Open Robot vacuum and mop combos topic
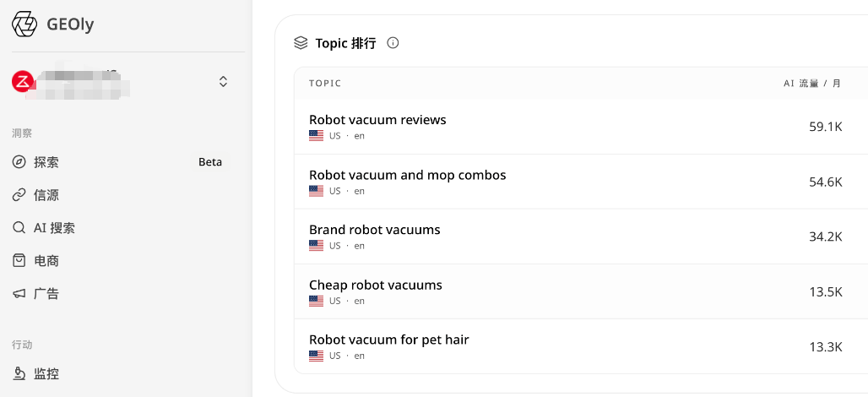 click(408, 175)
